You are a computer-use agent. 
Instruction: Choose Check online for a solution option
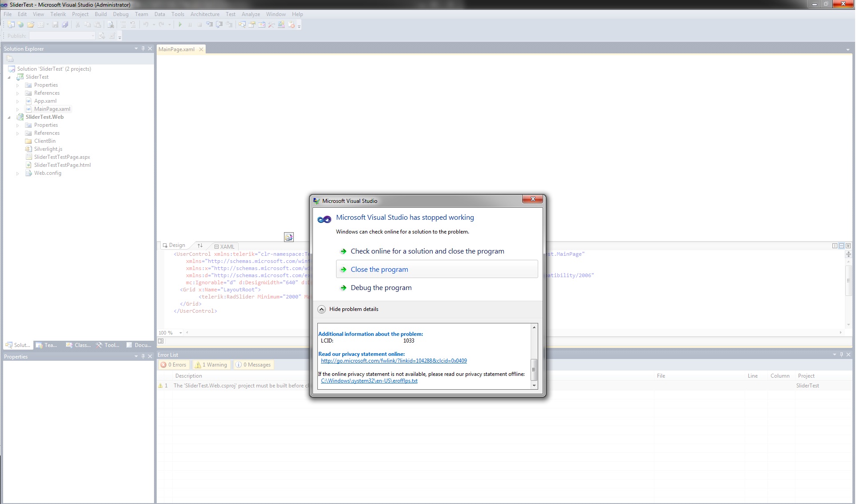(427, 251)
